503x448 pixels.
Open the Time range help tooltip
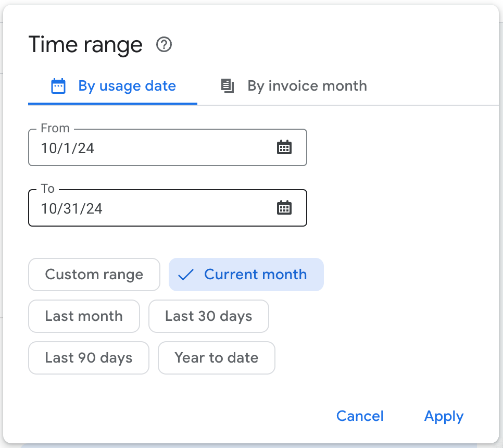(x=164, y=45)
